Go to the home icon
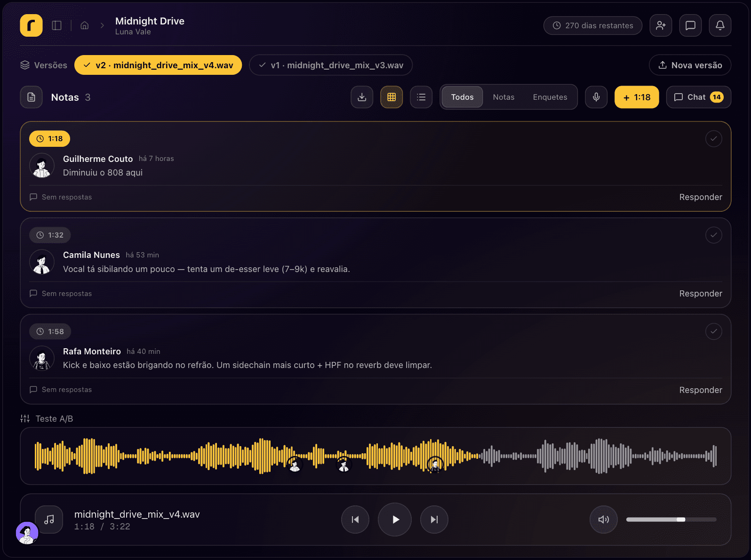The width and height of the screenshot is (751, 560). (x=85, y=25)
